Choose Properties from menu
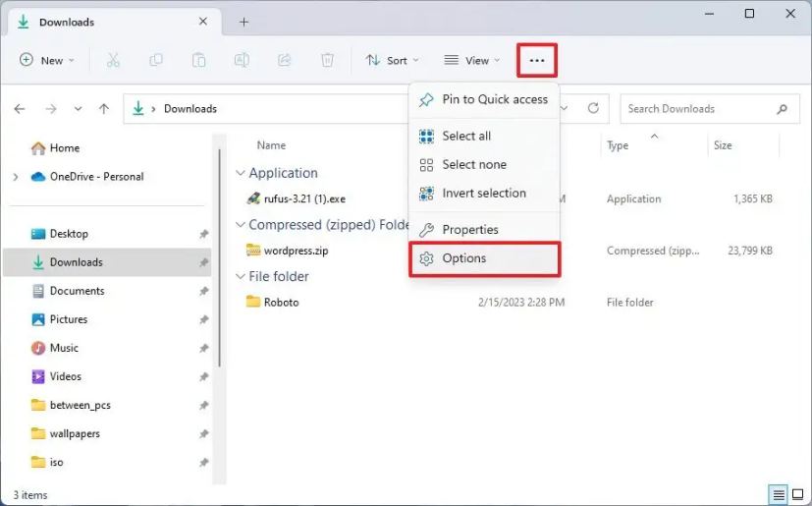 tap(484, 230)
